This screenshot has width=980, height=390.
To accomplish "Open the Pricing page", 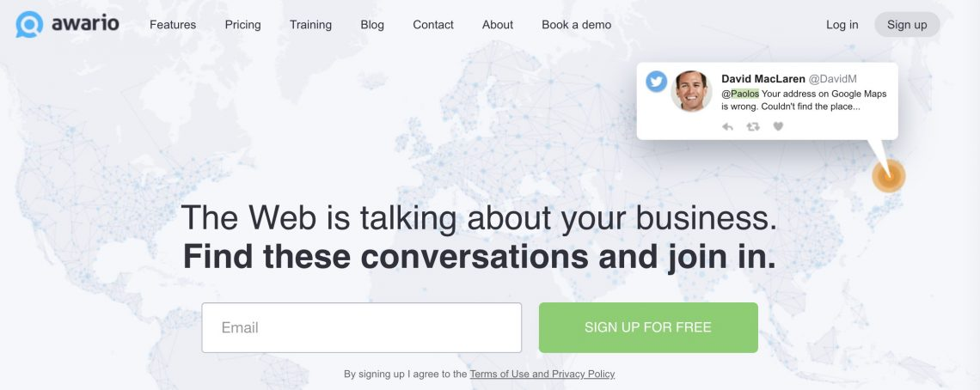I will (242, 25).
